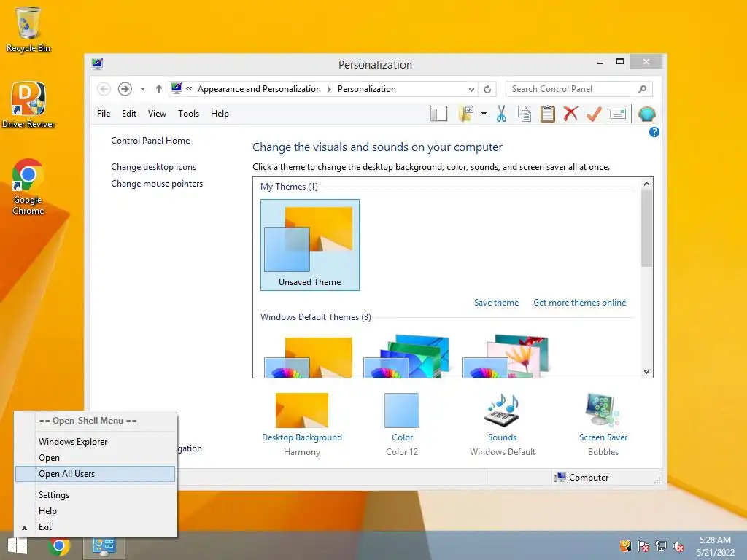The image size is (747, 560).
Task: Open Change desktop icons link
Action: pos(153,167)
